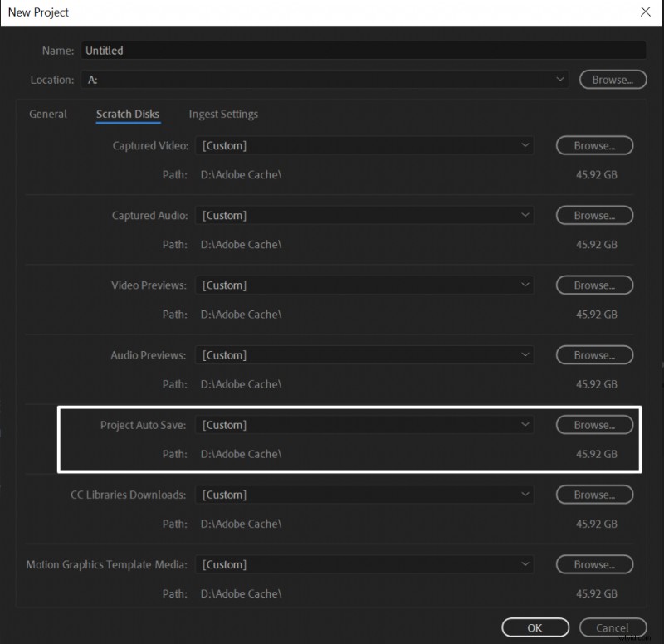Expand the CC Libraries Downloads dropdown
The height and width of the screenshot is (644, 664).
[x=365, y=494]
